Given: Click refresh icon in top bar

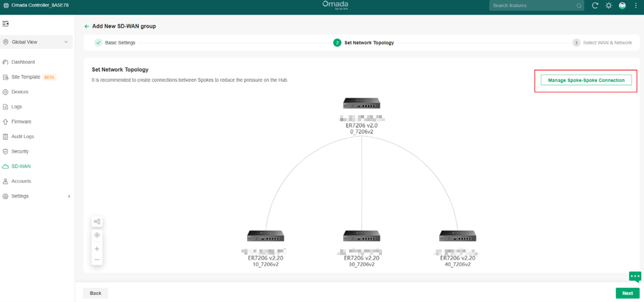Looking at the screenshot, I should point(595,5).
